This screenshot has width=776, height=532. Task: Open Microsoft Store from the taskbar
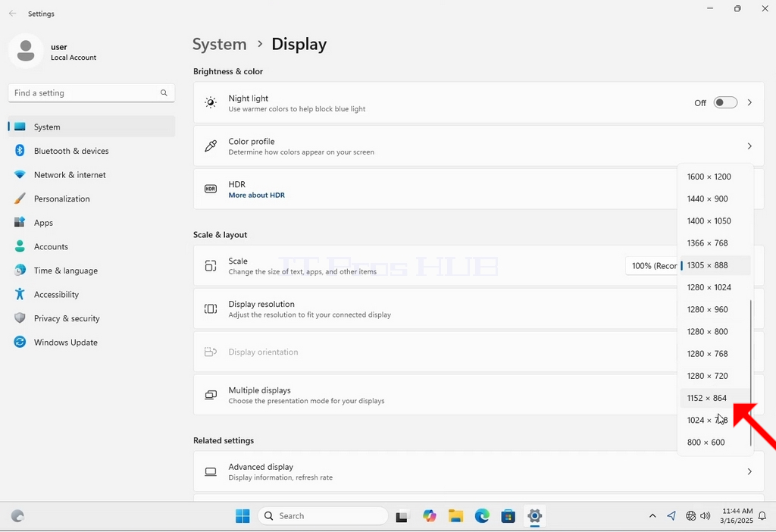[508, 516]
